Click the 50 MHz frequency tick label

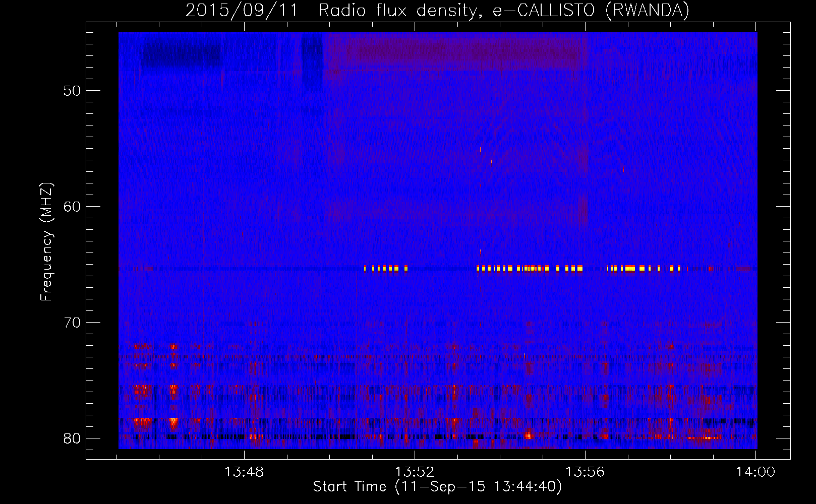pyautogui.click(x=72, y=91)
